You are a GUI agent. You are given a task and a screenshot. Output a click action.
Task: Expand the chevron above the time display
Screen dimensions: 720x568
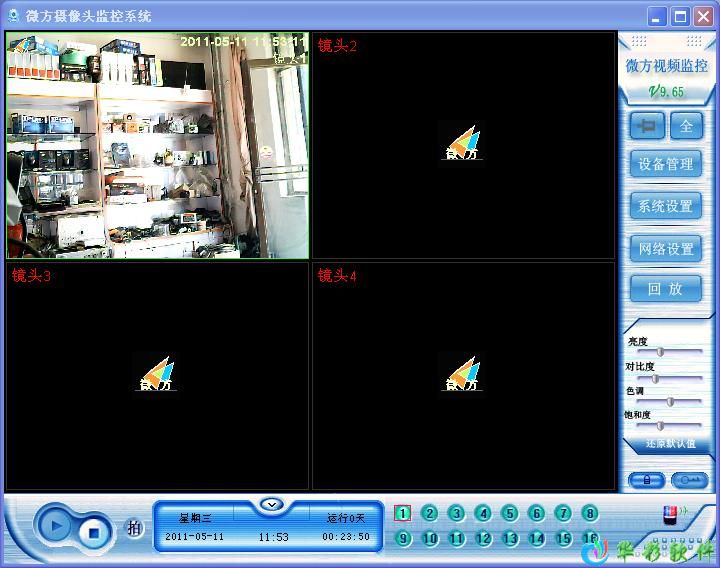point(269,504)
